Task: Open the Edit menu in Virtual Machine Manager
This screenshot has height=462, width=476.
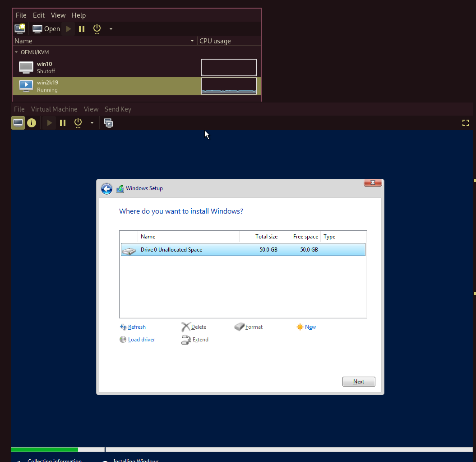Action: point(38,15)
